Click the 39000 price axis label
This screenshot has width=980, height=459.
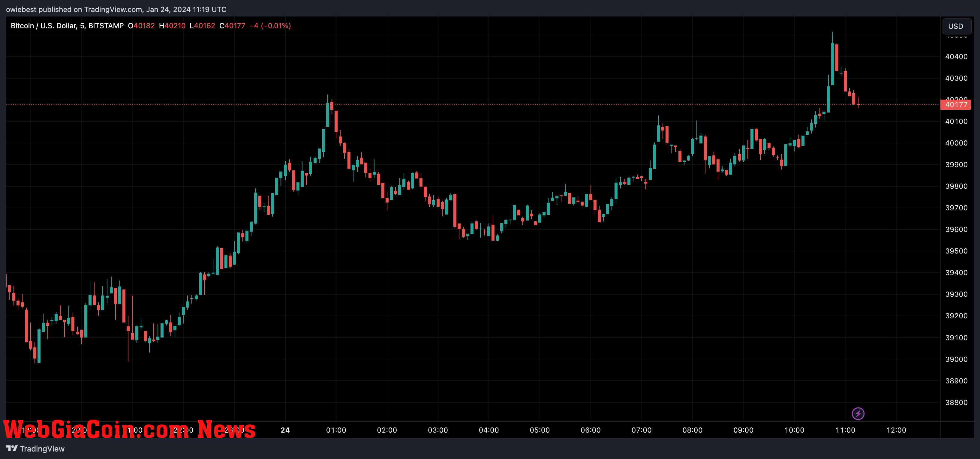pyautogui.click(x=956, y=359)
